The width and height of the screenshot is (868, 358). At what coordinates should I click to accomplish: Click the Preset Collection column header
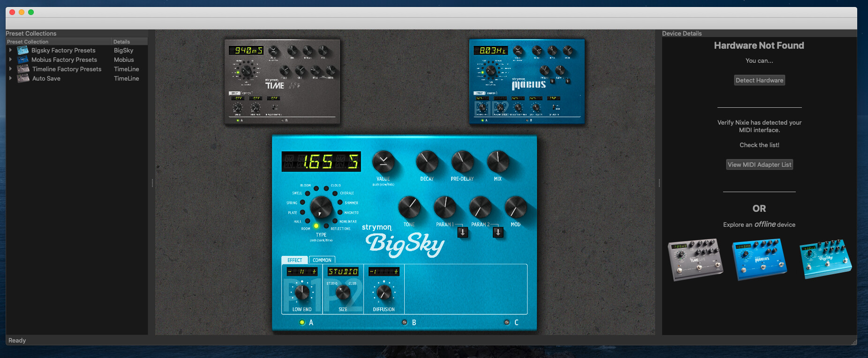(59, 42)
